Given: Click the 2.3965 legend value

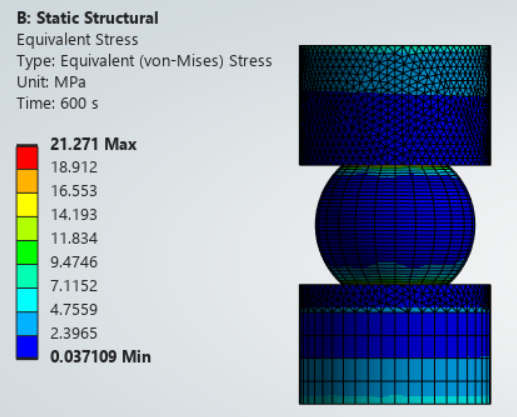Looking at the screenshot, I should point(74,333).
